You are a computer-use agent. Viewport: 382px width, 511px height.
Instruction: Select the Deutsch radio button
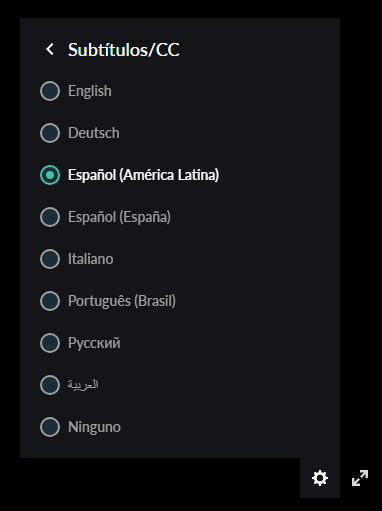[50, 133]
